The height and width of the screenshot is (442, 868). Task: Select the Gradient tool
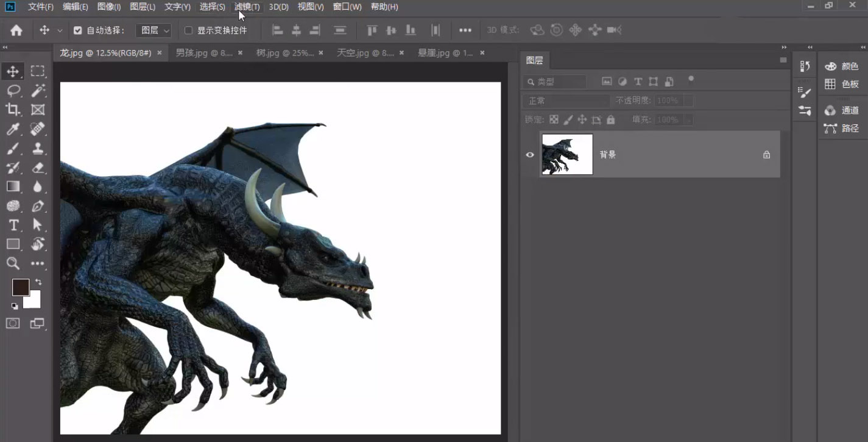pos(13,187)
